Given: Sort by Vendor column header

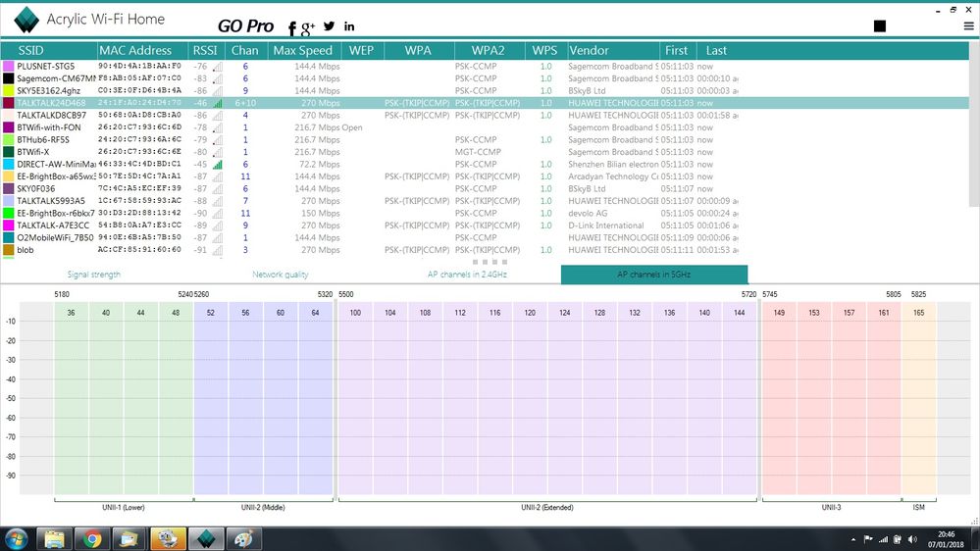Looking at the screenshot, I should pos(612,51).
